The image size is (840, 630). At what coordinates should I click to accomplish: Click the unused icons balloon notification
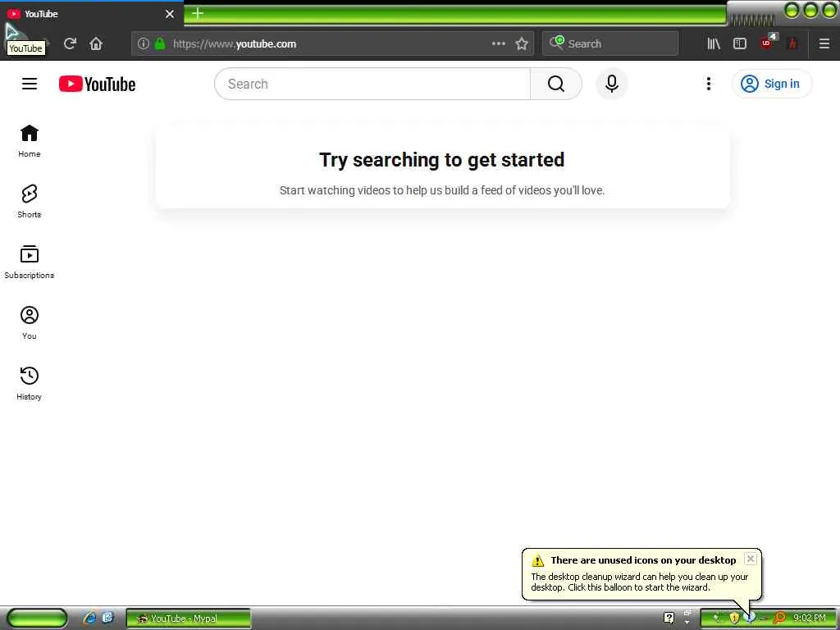click(x=641, y=573)
